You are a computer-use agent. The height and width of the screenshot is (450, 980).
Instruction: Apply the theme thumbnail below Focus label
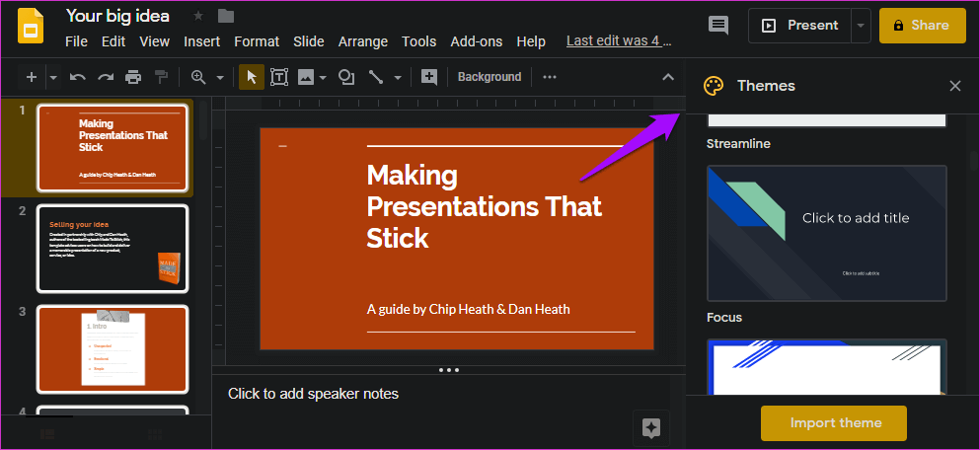click(827, 367)
